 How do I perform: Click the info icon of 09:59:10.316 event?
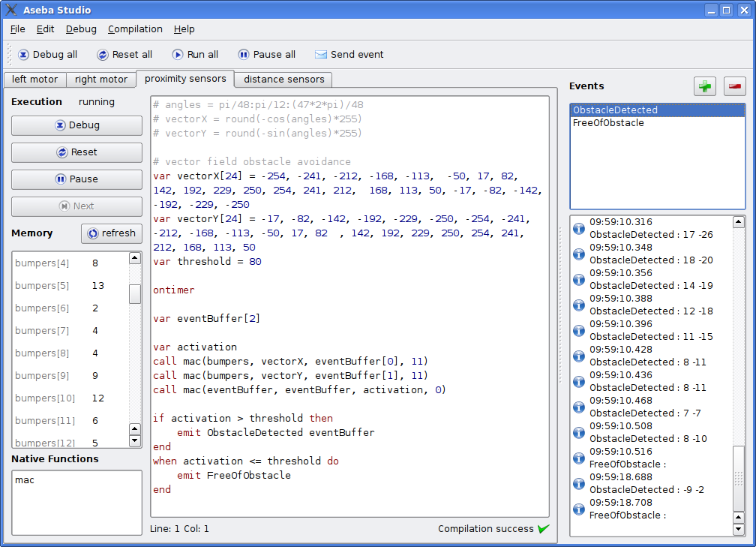pos(579,228)
